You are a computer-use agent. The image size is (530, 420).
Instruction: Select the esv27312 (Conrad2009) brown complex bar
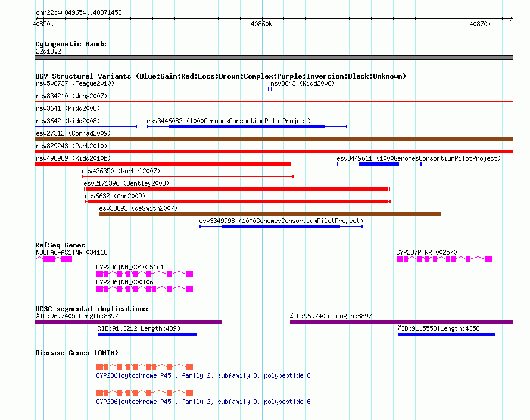coord(274,139)
